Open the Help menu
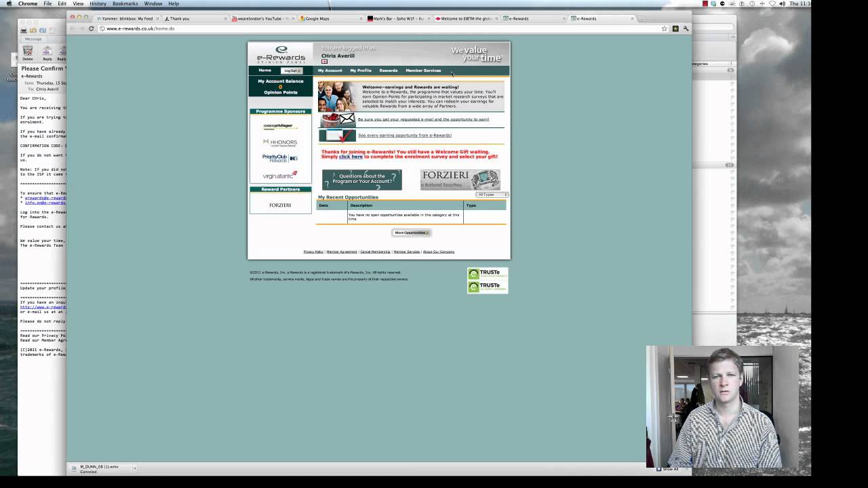Screen dimensions: 868x488 point(174,3)
